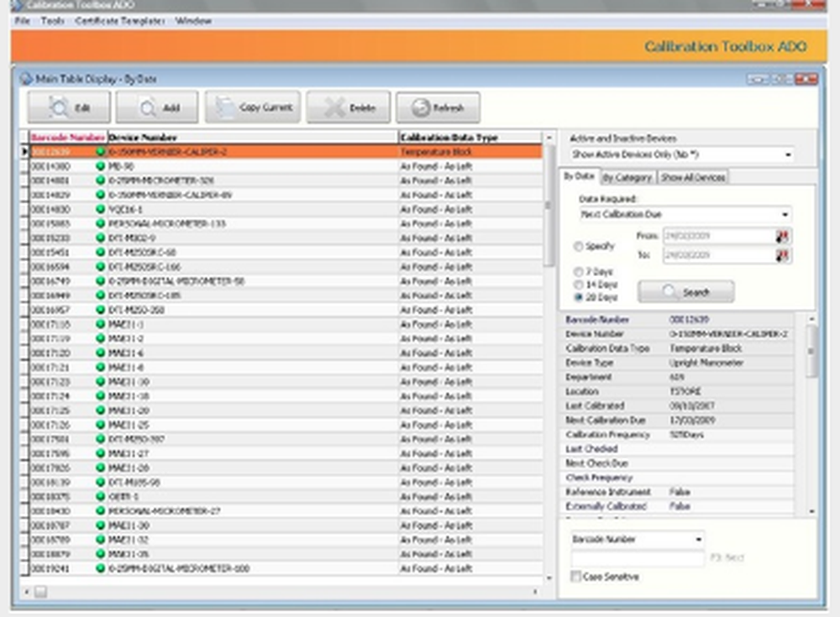Screen dimensions: 840x617
Task: Click the Calibration Frequency detail row
Action: [x=679, y=434]
